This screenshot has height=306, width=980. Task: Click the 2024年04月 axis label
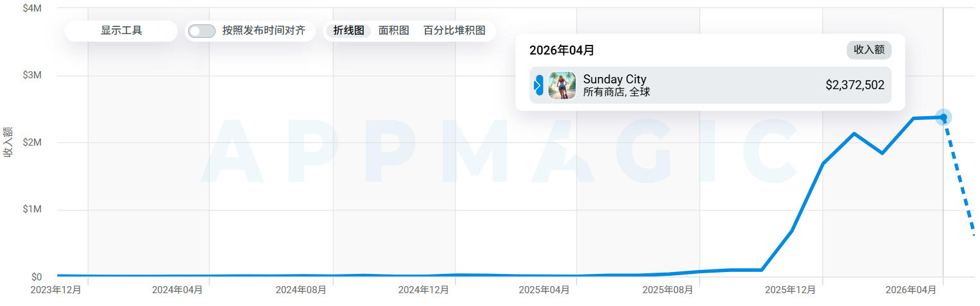tap(178, 290)
